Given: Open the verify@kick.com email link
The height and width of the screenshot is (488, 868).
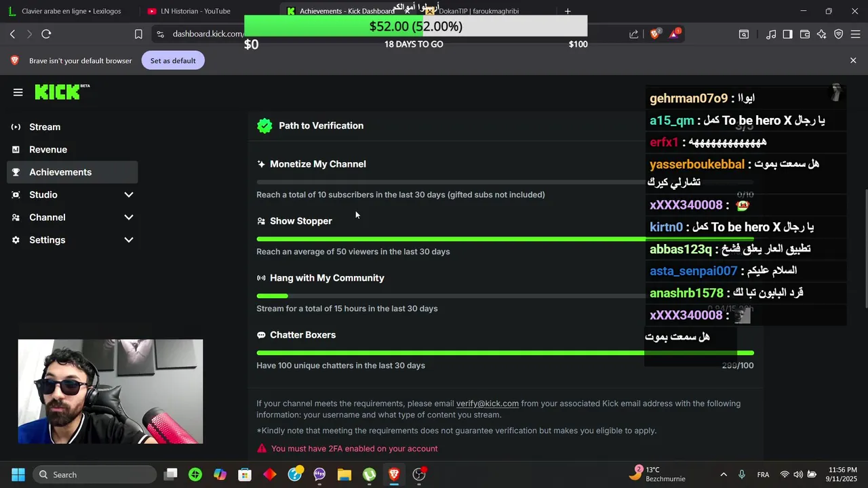Looking at the screenshot, I should coord(488,403).
